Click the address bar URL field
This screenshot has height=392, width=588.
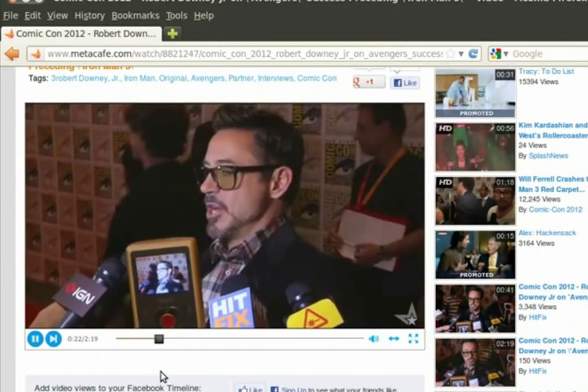(244, 54)
